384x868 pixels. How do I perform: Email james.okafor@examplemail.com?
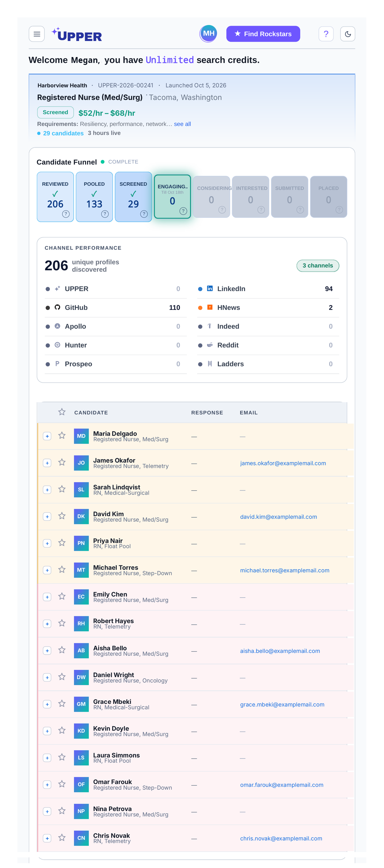[x=283, y=463]
